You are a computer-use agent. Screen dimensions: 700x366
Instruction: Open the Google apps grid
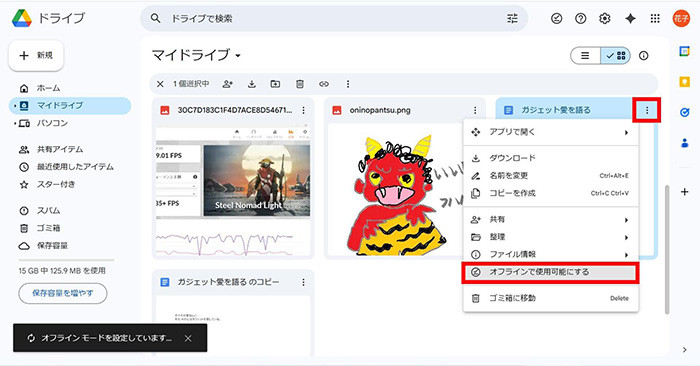tap(655, 18)
